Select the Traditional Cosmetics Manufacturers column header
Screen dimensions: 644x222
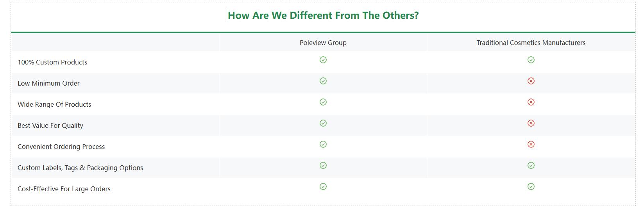(x=531, y=43)
